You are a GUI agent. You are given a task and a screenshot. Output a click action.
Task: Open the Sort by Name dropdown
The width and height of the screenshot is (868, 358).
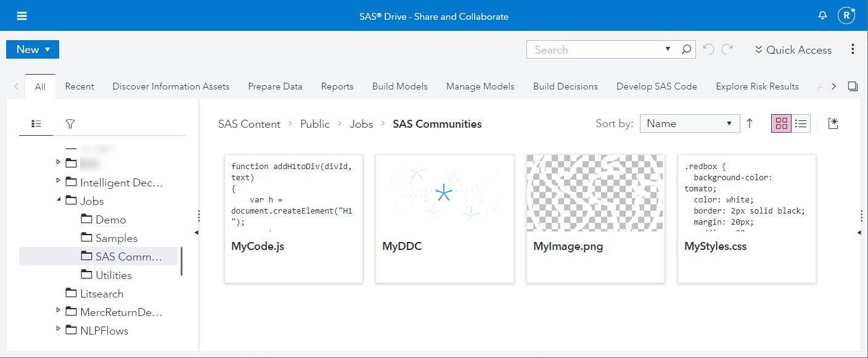click(x=689, y=123)
